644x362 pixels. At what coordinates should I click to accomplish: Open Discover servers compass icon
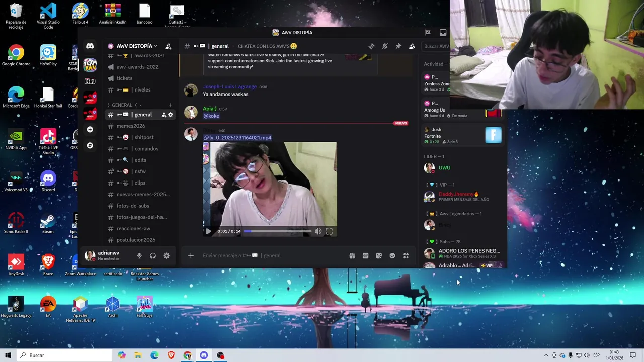coord(90,145)
